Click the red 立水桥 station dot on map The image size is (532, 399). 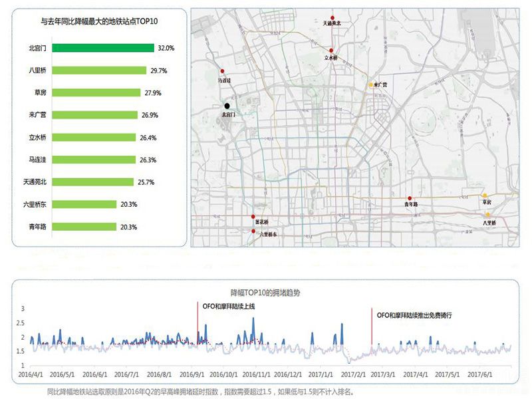(x=332, y=50)
